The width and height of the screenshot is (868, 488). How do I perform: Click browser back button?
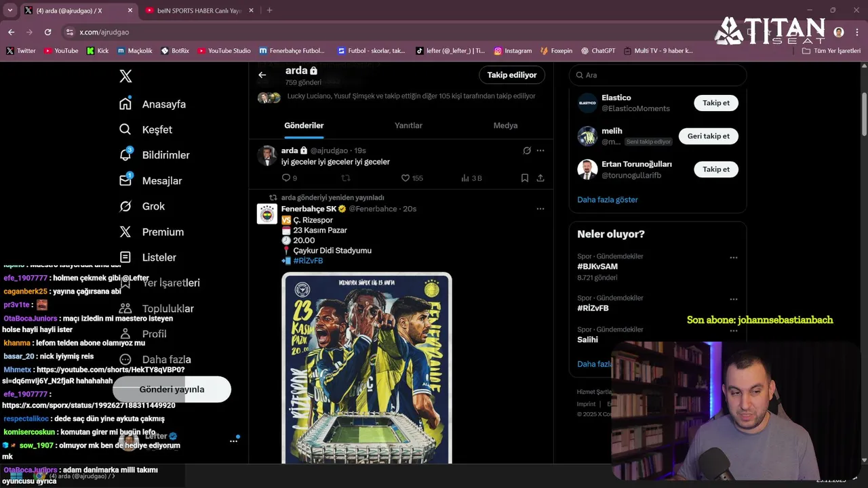[x=12, y=32]
